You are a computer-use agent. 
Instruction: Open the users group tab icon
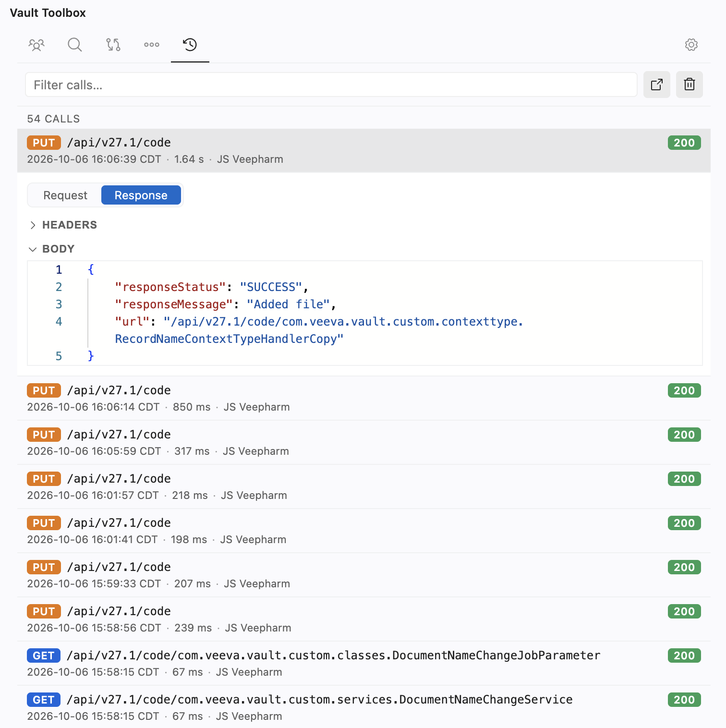[36, 45]
